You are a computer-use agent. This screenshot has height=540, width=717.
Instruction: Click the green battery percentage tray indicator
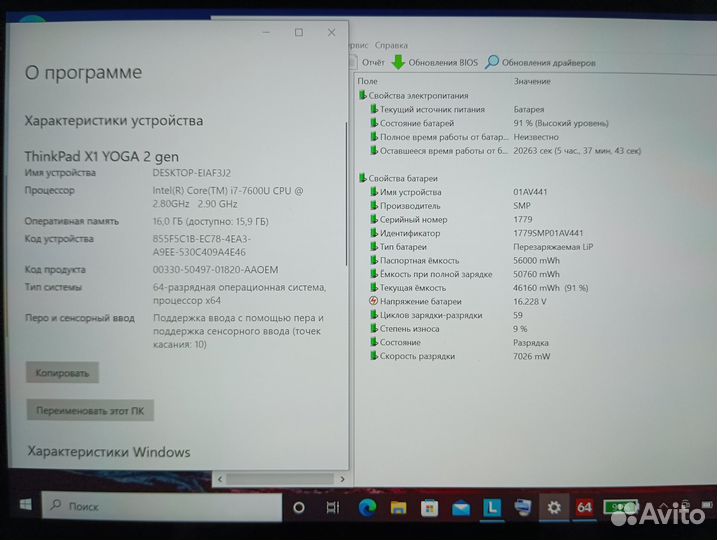coord(619,506)
